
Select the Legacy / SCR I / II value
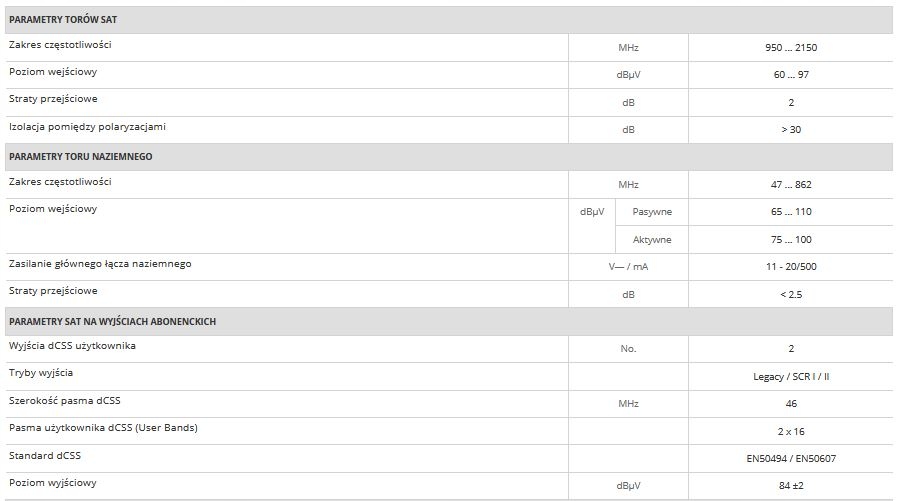click(x=790, y=376)
